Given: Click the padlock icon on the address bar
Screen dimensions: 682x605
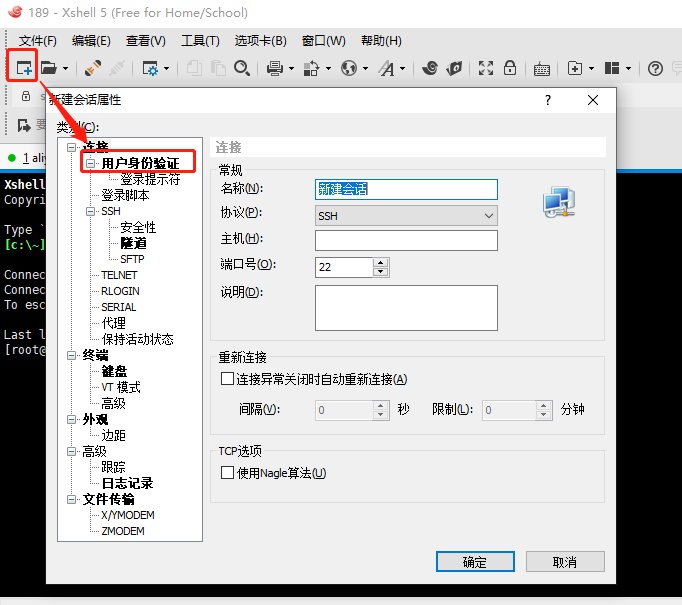Looking at the screenshot, I should [26, 96].
